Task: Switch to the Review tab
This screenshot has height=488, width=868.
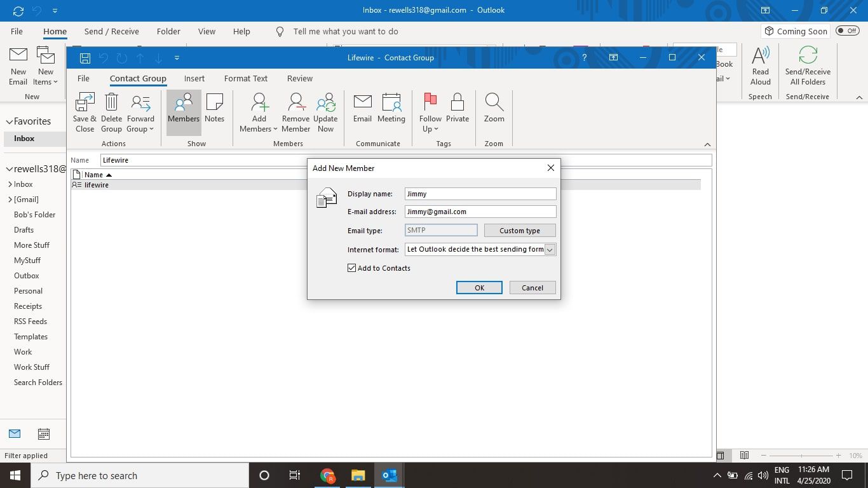Action: pos(300,78)
